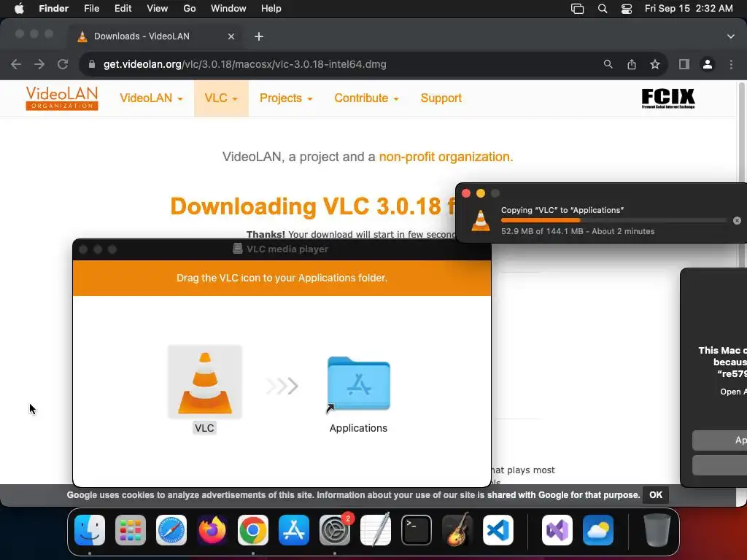The image size is (747, 560).
Task: Bookmark this page with the star
Action: 655,64
